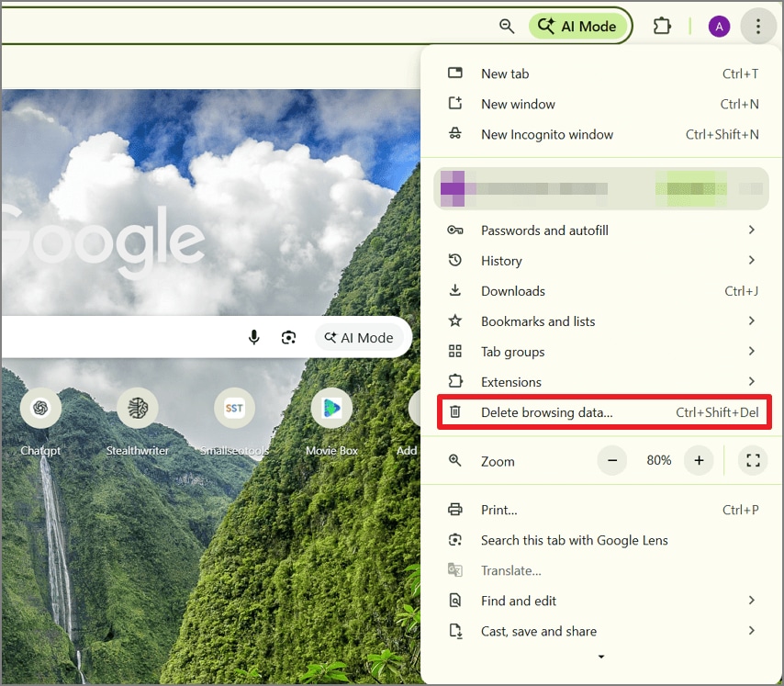Screen dimensions: 784x686
Task: Click the Find and edit icon
Action: click(455, 600)
